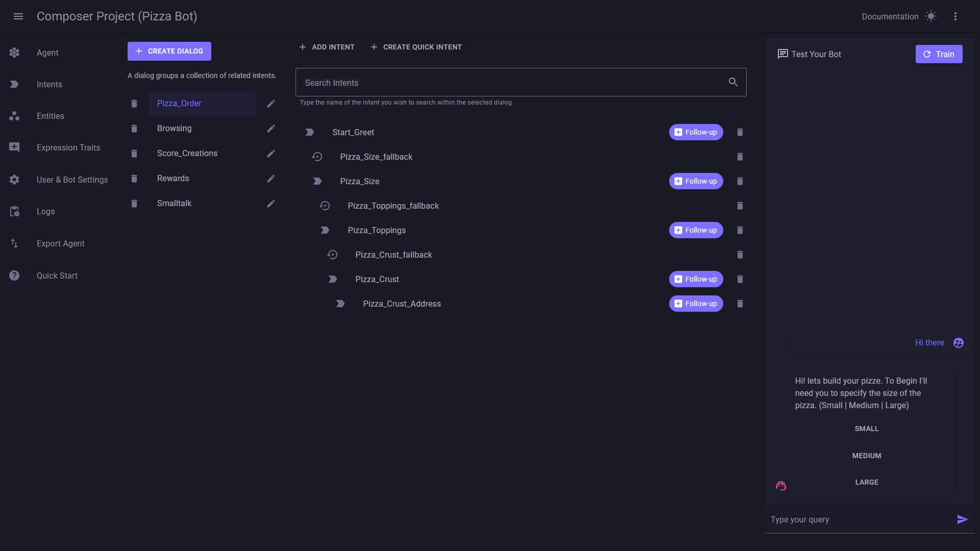The height and width of the screenshot is (551, 980).
Task: Open the Intents section in the sidebar
Action: pos(49,84)
